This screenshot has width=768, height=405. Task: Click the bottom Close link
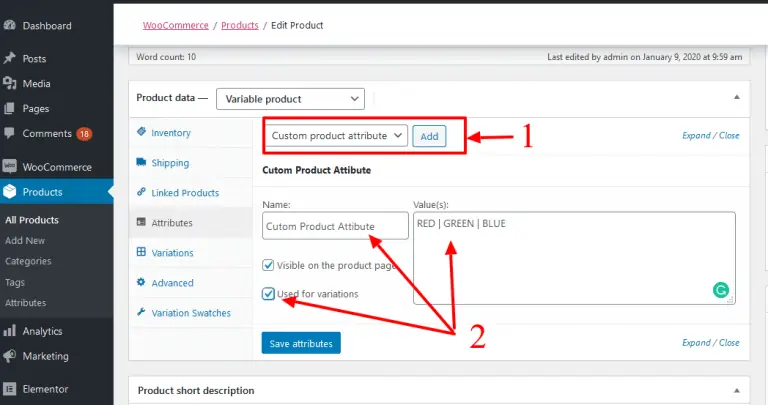tap(729, 343)
